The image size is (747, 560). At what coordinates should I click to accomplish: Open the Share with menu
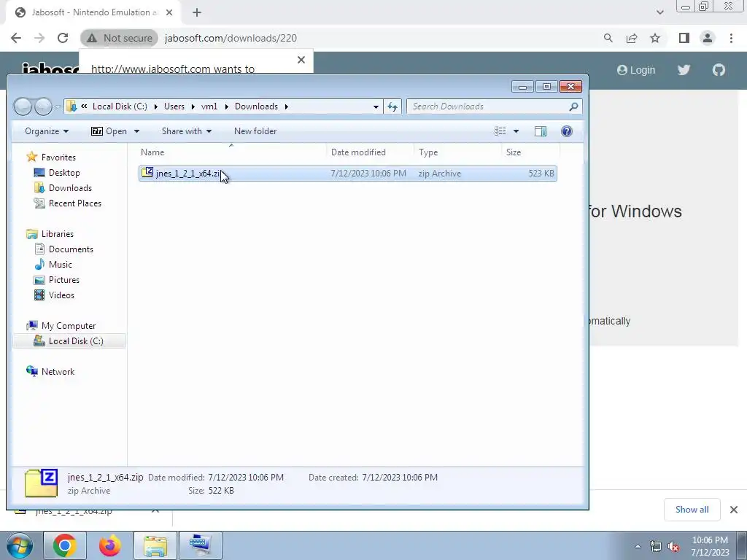pyautogui.click(x=186, y=131)
